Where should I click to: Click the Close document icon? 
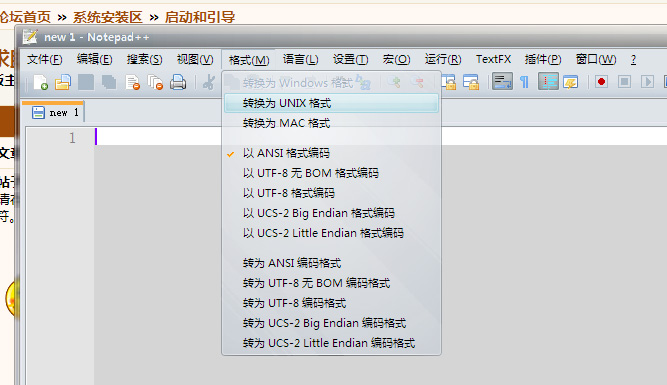point(132,82)
